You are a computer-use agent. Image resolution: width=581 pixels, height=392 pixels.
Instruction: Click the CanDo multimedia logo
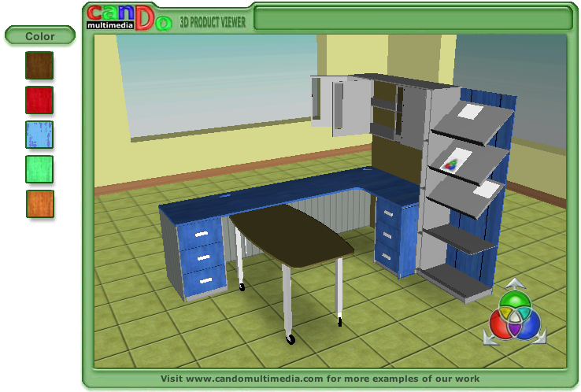tap(129, 18)
